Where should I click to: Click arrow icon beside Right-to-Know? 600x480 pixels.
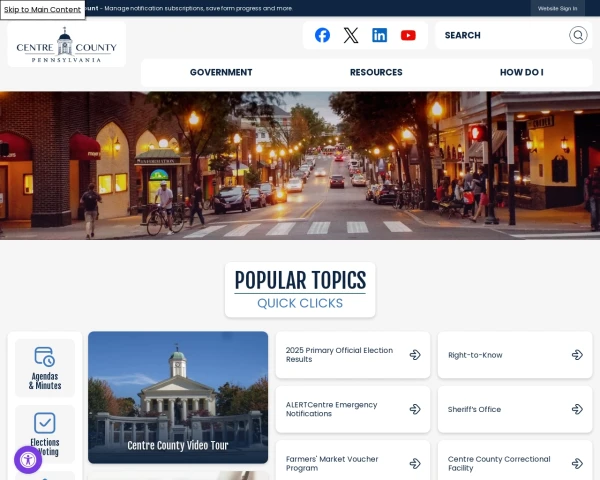click(x=577, y=355)
